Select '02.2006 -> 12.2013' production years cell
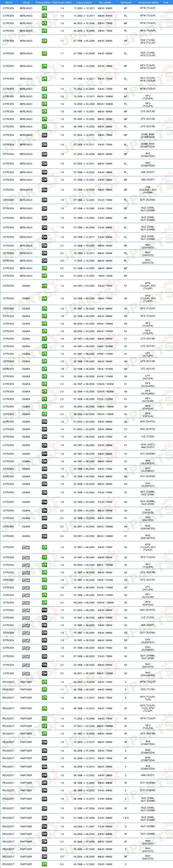Viewport: 173px width, 868px height. tap(84, 758)
